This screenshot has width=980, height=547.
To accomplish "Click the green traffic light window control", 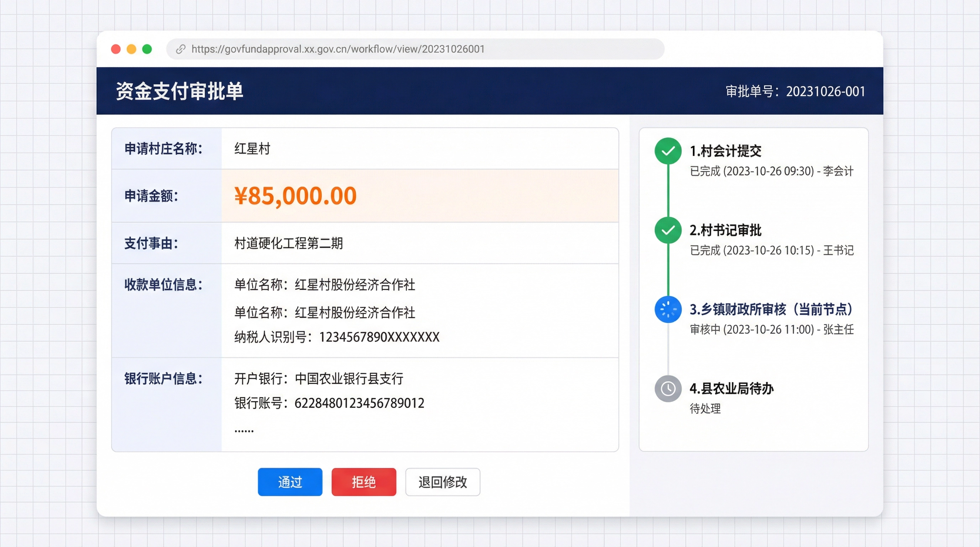I will (147, 49).
